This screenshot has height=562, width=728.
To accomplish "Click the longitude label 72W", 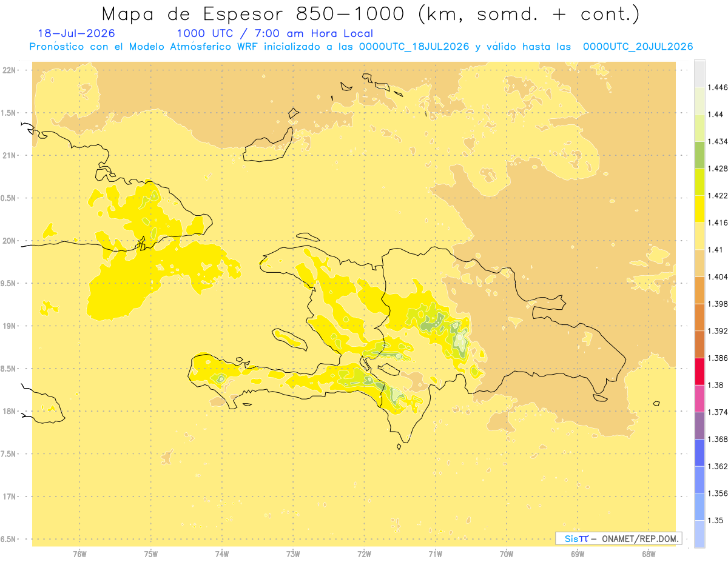I will 364,554.
